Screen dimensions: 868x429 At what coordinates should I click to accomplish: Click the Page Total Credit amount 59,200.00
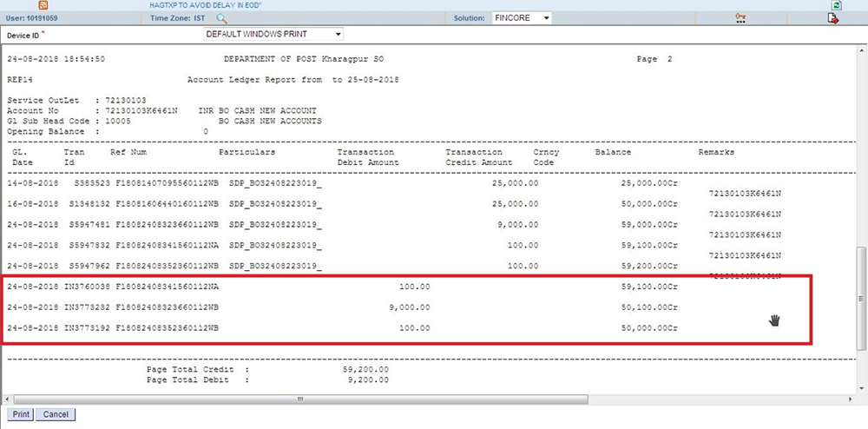(x=365, y=369)
